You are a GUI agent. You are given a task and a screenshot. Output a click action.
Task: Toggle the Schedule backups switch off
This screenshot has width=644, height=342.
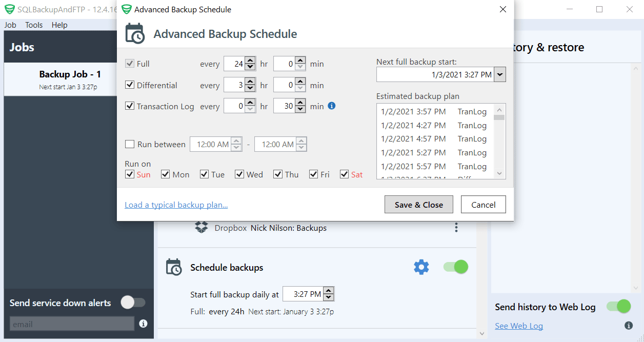click(455, 267)
